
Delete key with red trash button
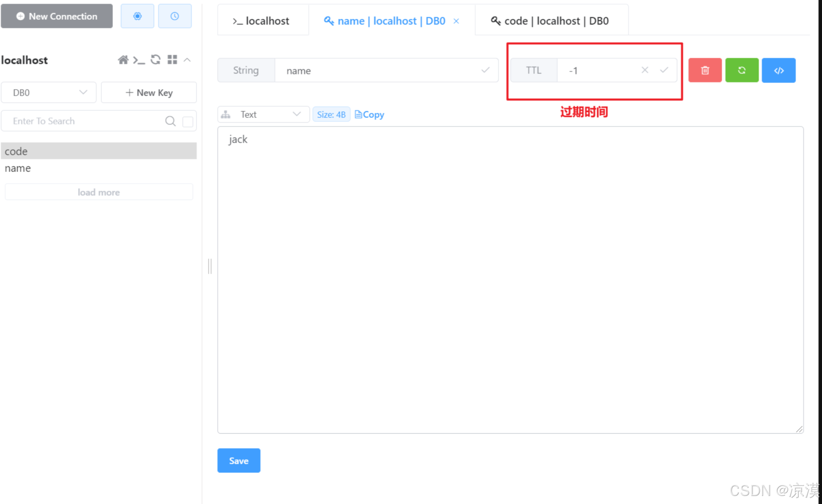coord(705,70)
